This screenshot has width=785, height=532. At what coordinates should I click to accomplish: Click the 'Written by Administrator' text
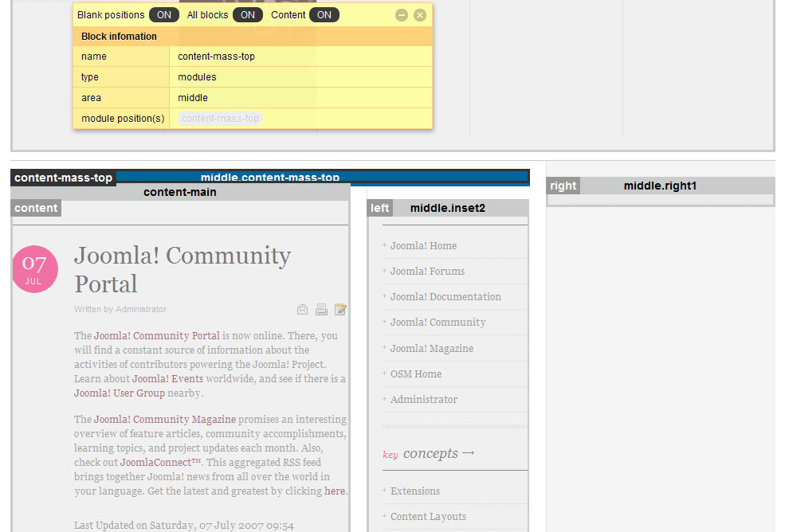click(120, 309)
